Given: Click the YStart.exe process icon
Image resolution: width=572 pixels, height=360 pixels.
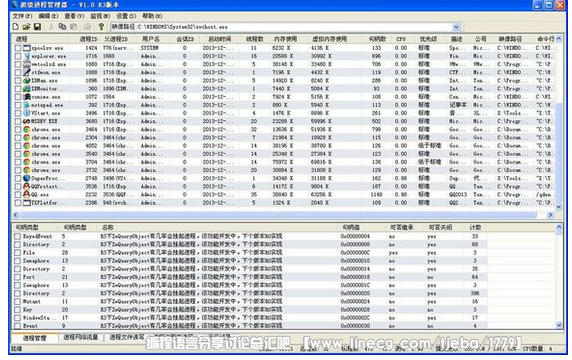Looking at the screenshot, I should click(x=27, y=113).
